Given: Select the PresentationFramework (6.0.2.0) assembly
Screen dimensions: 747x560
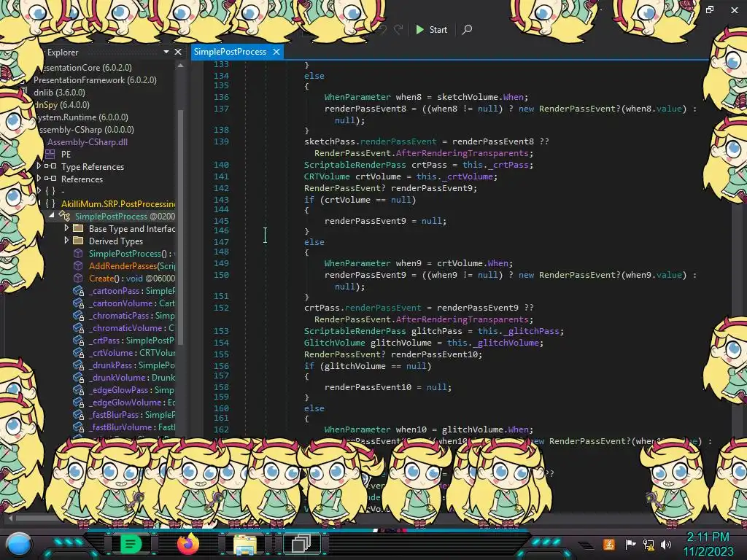Looking at the screenshot, I should (95, 80).
